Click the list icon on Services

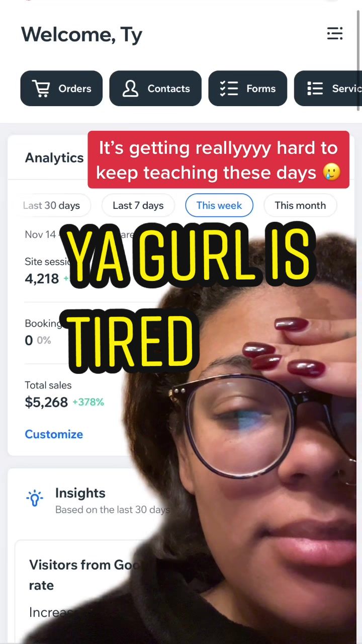315,89
